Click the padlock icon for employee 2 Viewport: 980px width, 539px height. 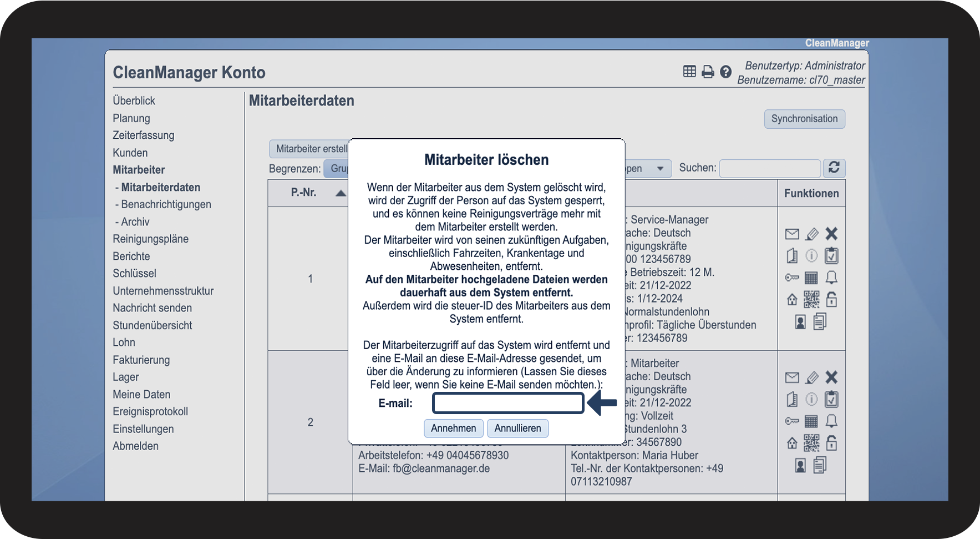coord(831,443)
